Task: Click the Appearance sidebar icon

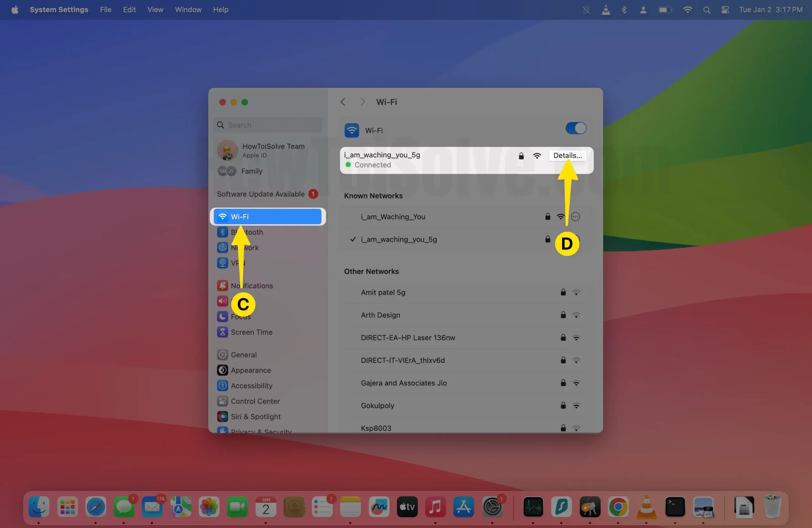Action: pos(222,370)
